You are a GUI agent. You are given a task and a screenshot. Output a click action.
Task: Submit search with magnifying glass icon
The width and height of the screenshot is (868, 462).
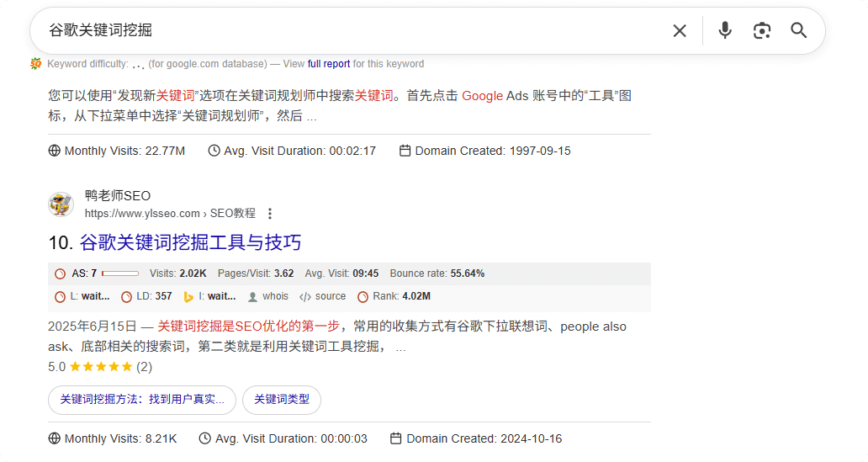coord(798,30)
